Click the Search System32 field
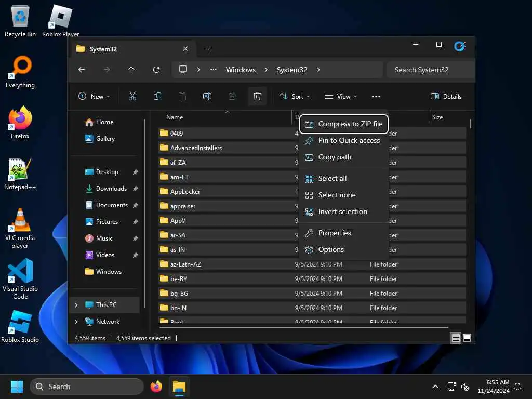The width and height of the screenshot is (532, 399). (430, 70)
